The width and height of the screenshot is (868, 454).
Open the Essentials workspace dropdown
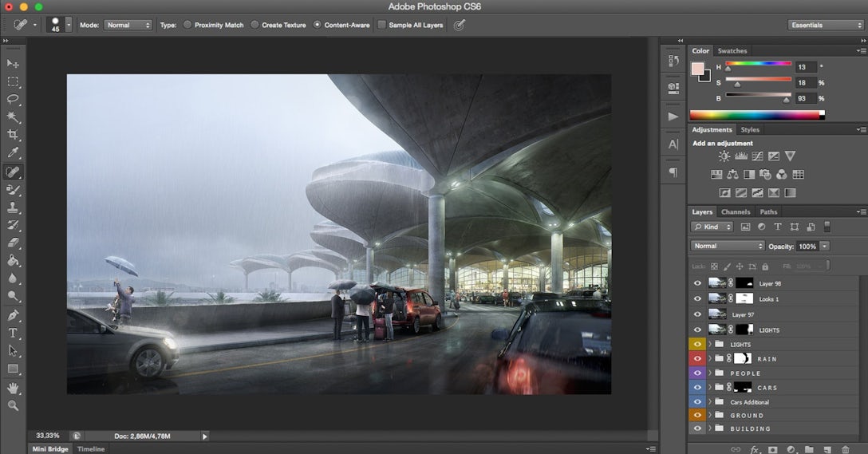point(826,25)
